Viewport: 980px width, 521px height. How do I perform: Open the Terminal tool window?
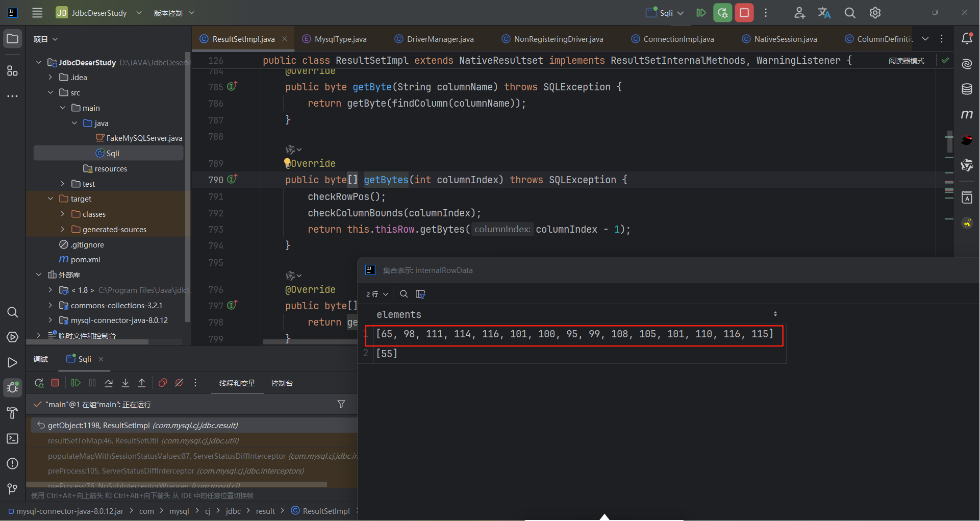click(x=13, y=438)
